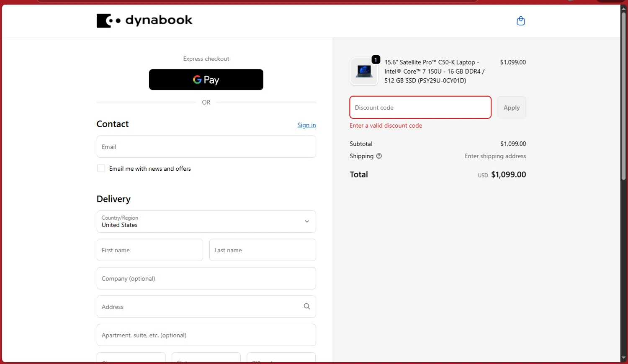This screenshot has height=364, width=628.
Task: Click the item quantity badge on laptop thumbnail
Action: pos(376,60)
